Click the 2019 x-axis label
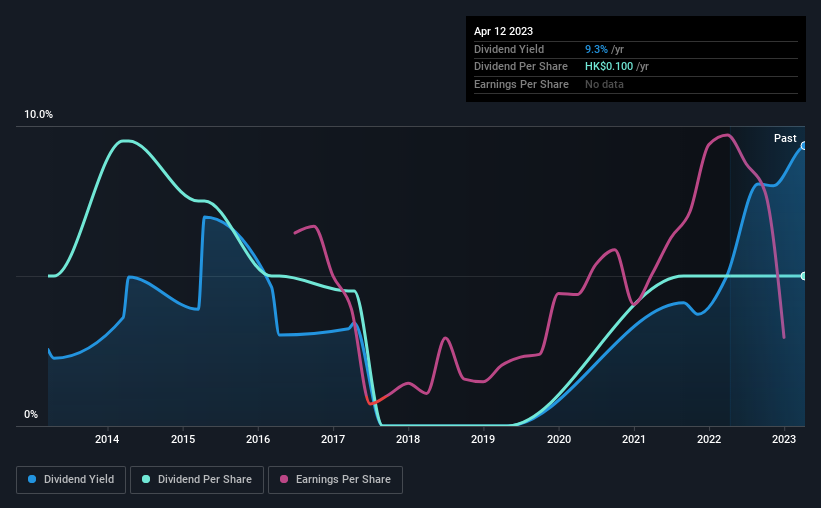 click(483, 439)
